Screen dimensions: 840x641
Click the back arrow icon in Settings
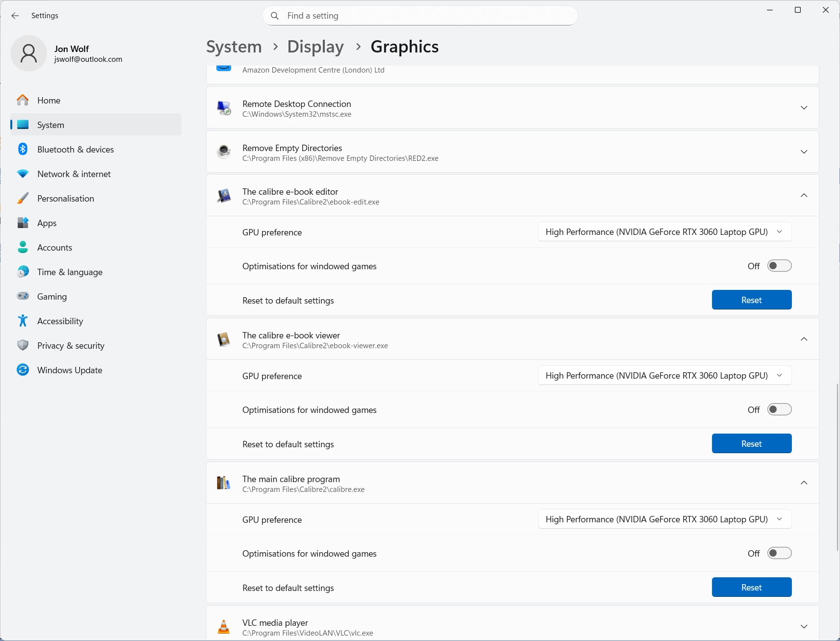(x=15, y=16)
